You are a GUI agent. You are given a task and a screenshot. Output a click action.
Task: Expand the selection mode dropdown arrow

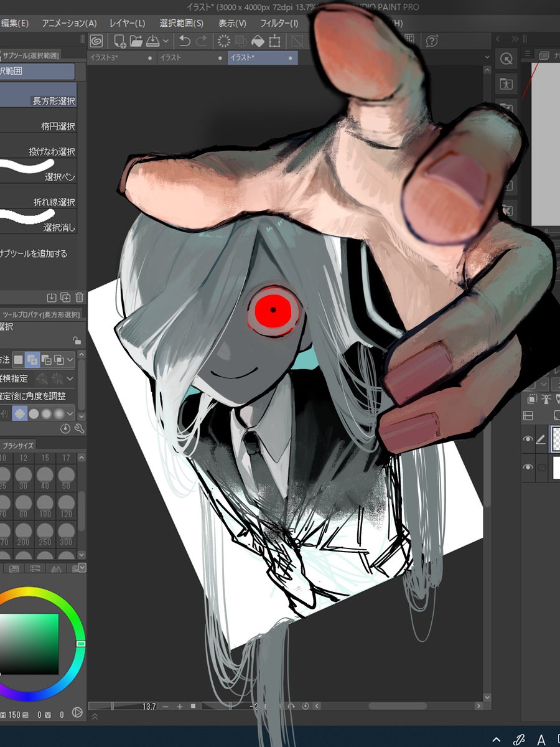pos(70,360)
